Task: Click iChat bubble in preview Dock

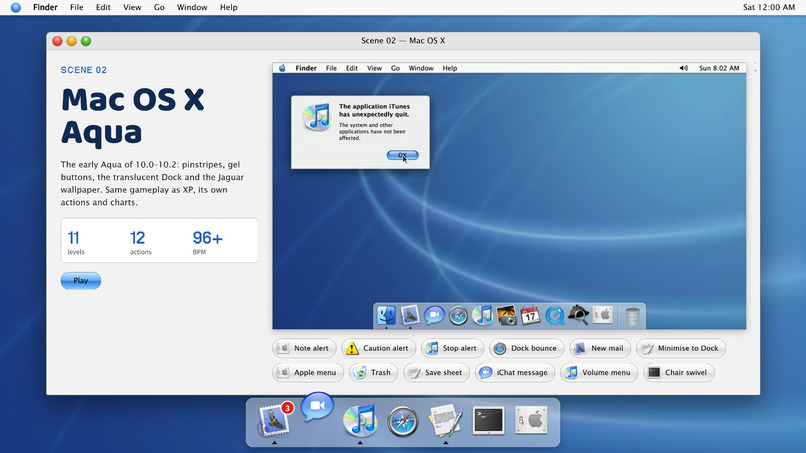Action: [434, 315]
